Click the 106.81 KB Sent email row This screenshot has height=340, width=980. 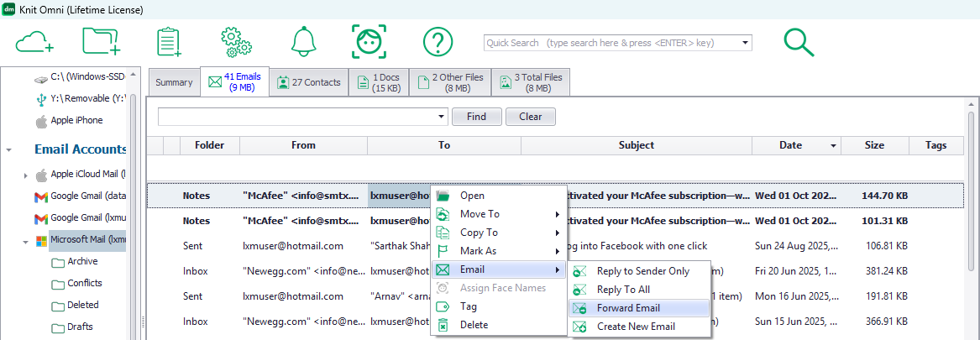(x=555, y=246)
